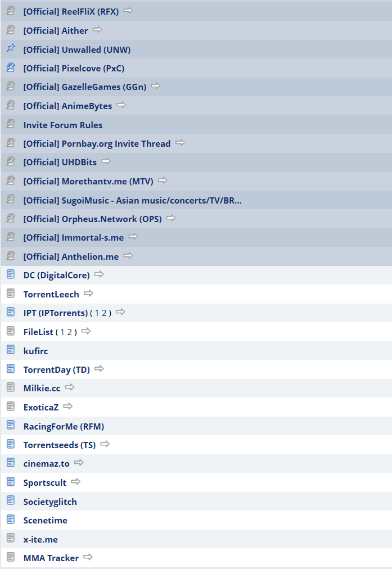Jump to last post arrow beside Orpheus.Network
Viewport: 392px width, 569px height.
click(171, 218)
